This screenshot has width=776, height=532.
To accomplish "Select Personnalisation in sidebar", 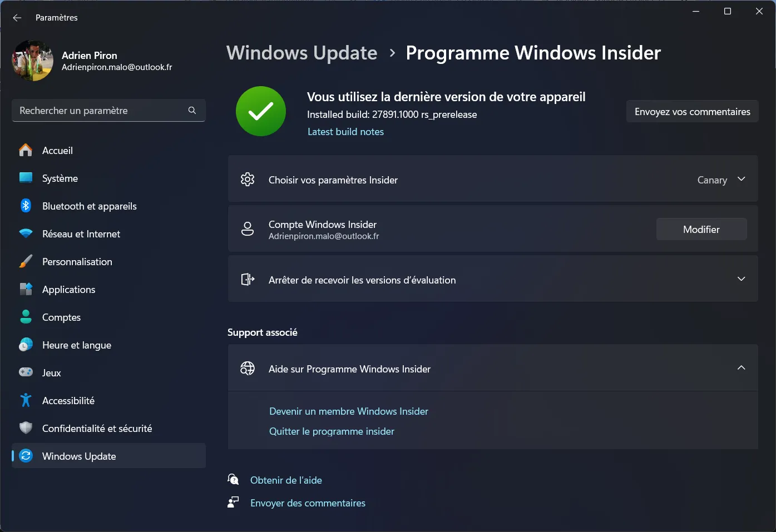I will click(108, 261).
